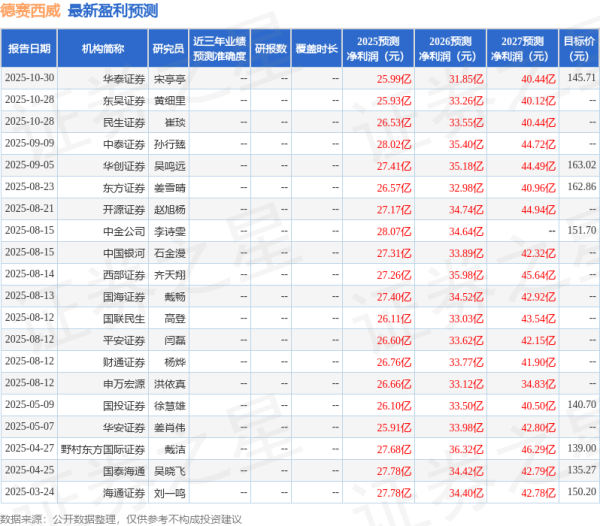Click the date 2025-08-23

pyautogui.click(x=29, y=187)
